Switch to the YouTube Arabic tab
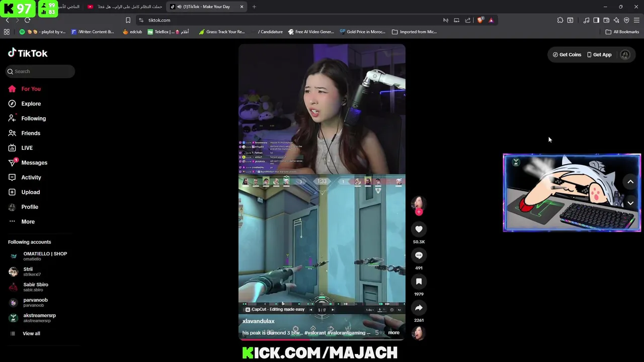Viewport: 644px width, 362px height. [125, 7]
